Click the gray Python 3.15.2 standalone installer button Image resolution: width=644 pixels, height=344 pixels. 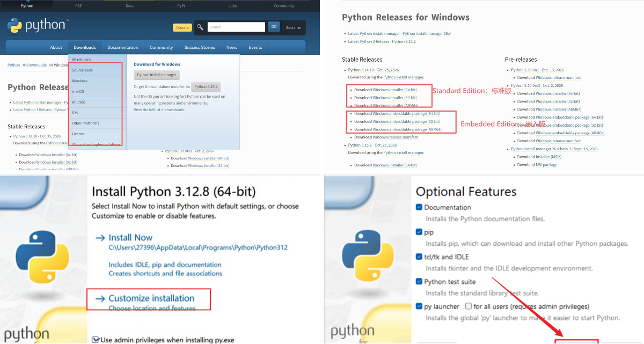tap(206, 86)
